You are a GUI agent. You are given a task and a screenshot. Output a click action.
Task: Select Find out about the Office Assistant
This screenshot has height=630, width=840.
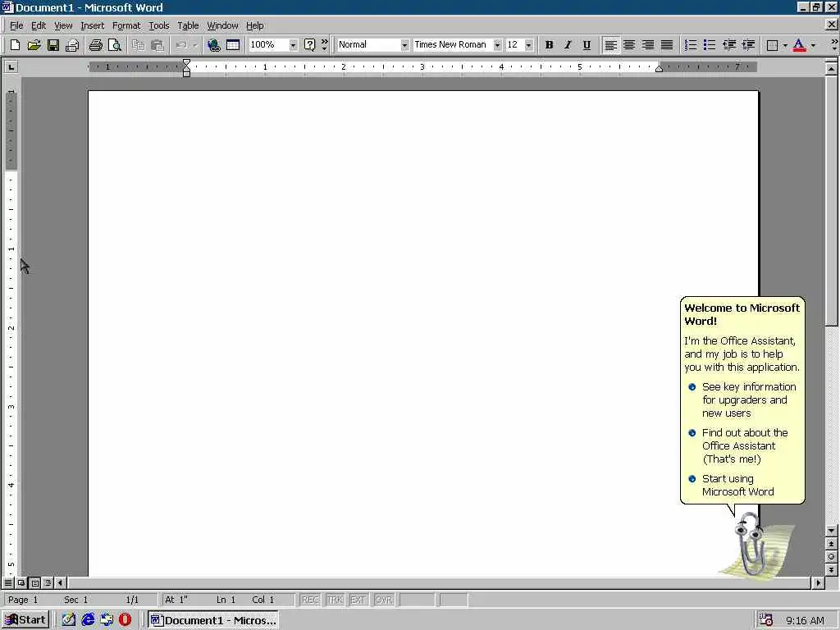point(738,445)
